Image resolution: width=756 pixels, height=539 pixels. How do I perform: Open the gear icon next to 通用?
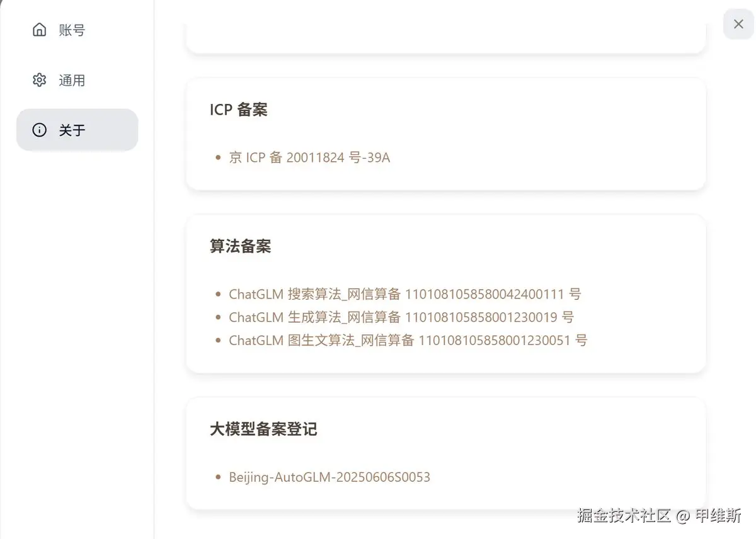pos(39,80)
